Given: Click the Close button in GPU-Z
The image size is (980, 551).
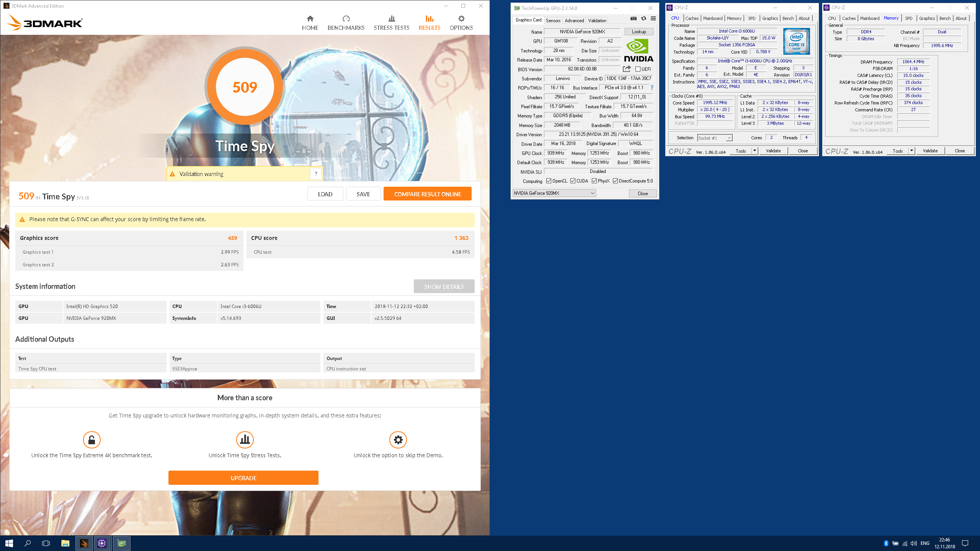Looking at the screenshot, I should [643, 193].
